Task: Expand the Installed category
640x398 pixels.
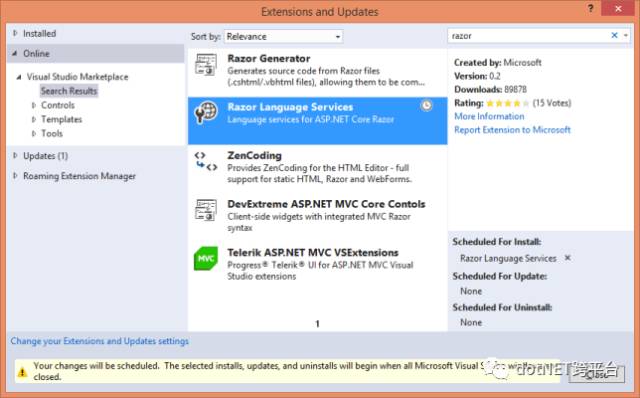Action: tap(15, 33)
